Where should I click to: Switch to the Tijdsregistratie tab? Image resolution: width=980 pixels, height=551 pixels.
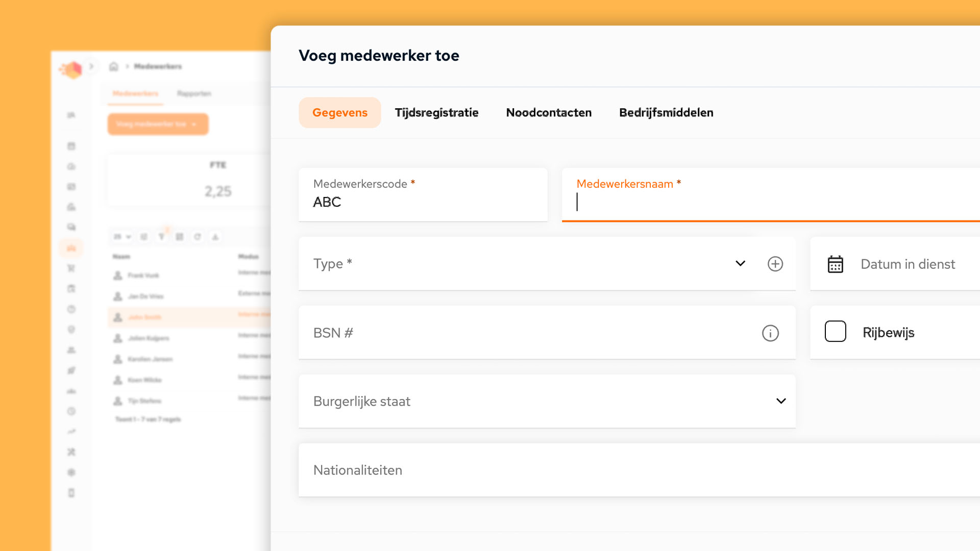coord(436,113)
